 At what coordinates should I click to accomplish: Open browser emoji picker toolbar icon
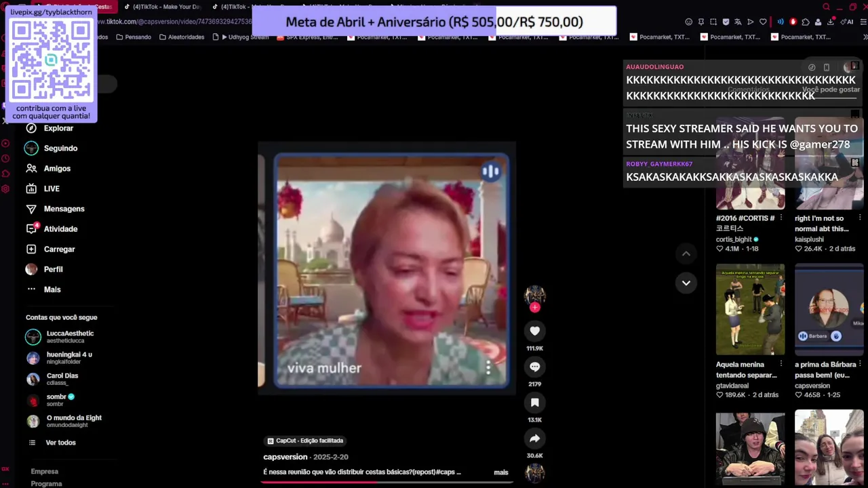click(x=689, y=22)
